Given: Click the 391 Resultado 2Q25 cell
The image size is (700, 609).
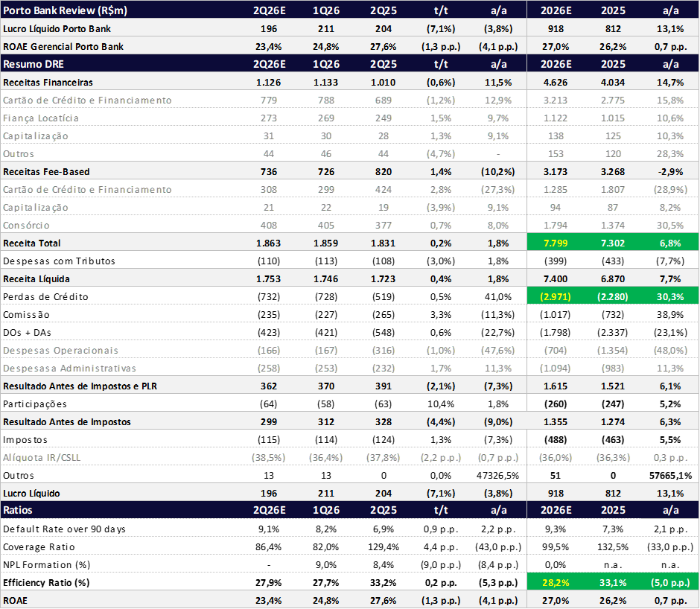Looking at the screenshot, I should point(383,386).
